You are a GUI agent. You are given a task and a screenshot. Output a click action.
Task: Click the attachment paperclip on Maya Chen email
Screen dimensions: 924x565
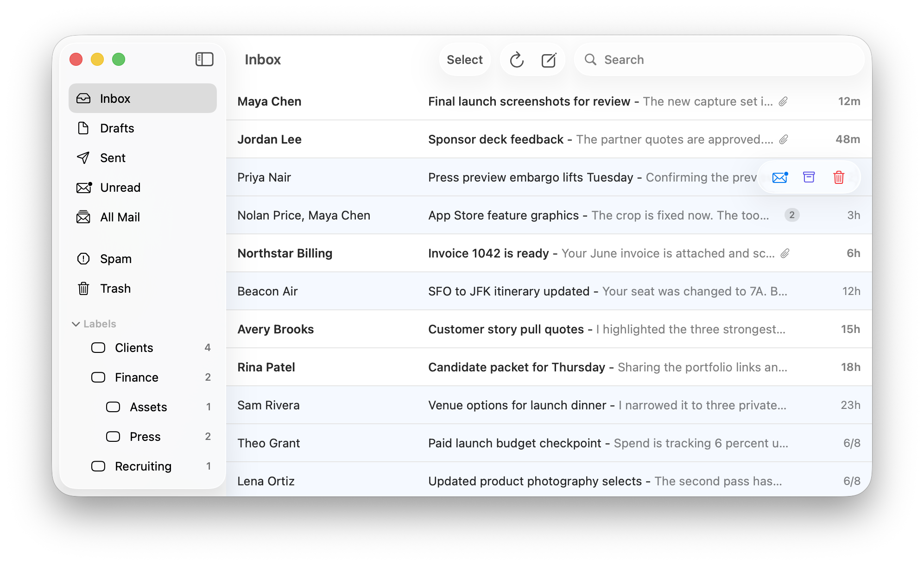pyautogui.click(x=783, y=101)
